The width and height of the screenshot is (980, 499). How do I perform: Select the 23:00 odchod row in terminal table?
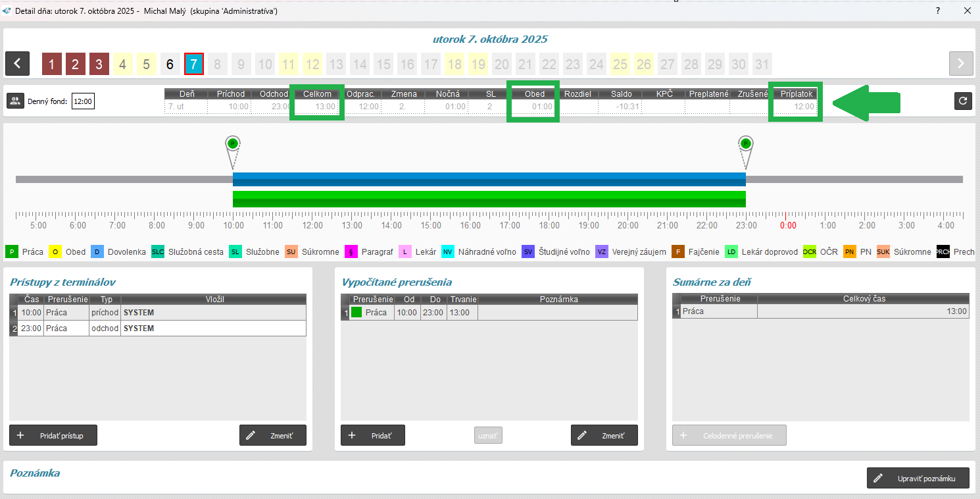click(x=158, y=328)
